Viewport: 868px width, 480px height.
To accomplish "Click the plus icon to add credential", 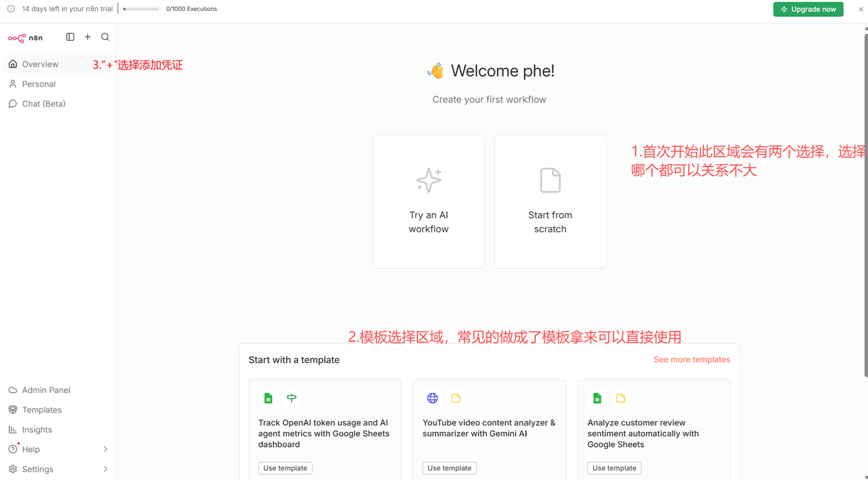I will (x=88, y=37).
